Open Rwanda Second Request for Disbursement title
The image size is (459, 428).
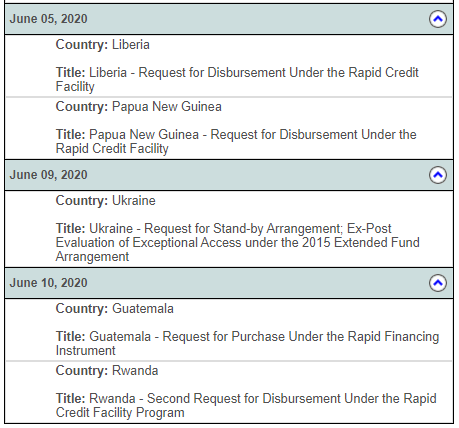(x=246, y=405)
